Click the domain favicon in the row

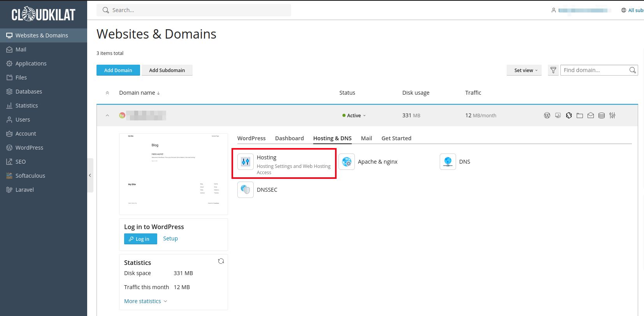122,115
